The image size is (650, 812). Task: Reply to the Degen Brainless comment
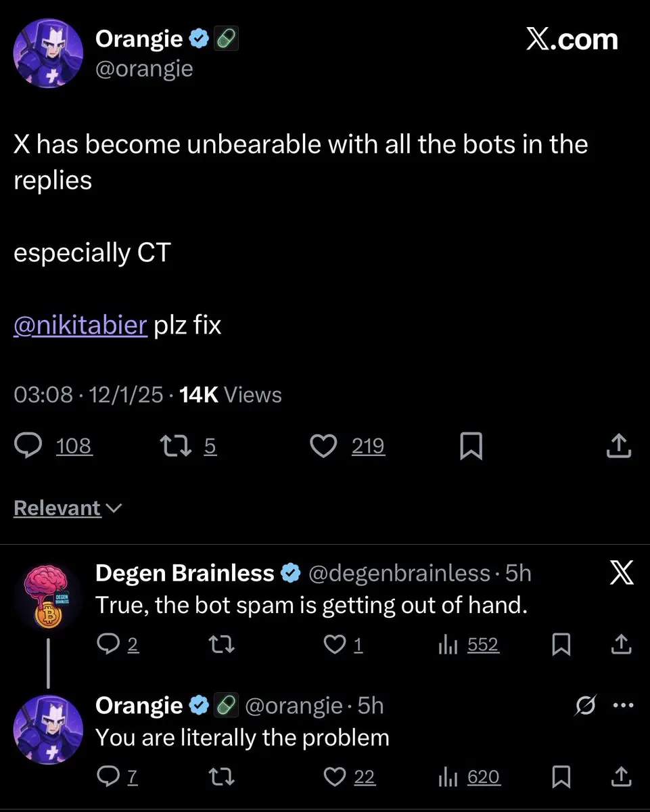pyautogui.click(x=108, y=645)
